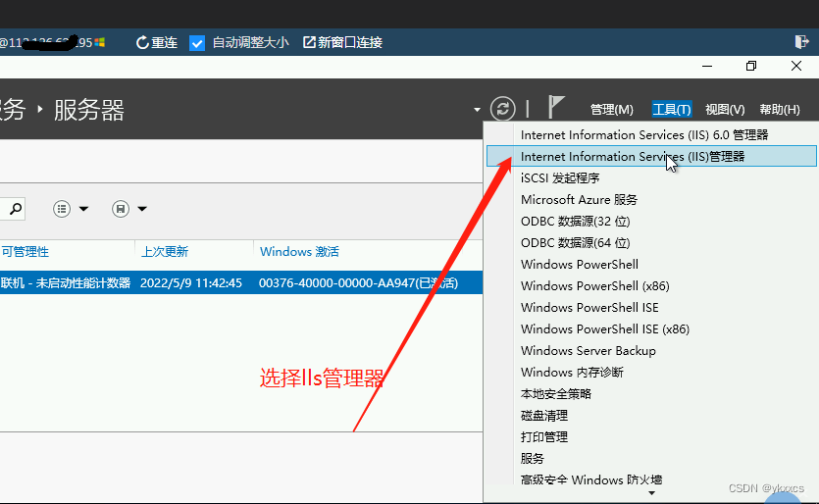Screen dimensions: 819x504
Task: Restore the Server Manager window
Action: tap(751, 66)
